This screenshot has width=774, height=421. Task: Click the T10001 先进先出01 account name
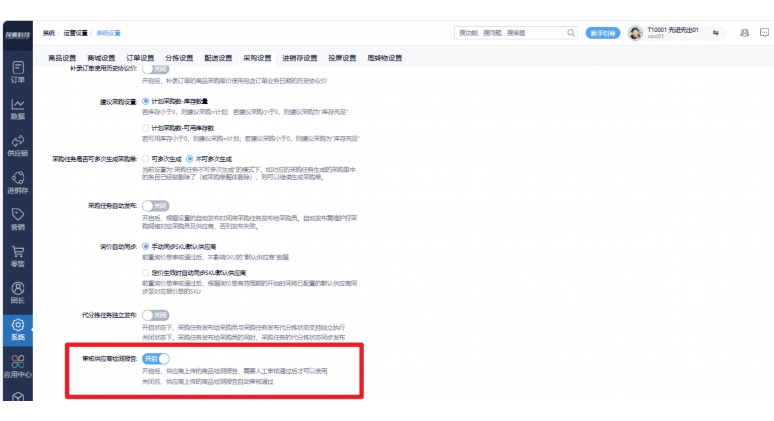tap(673, 30)
